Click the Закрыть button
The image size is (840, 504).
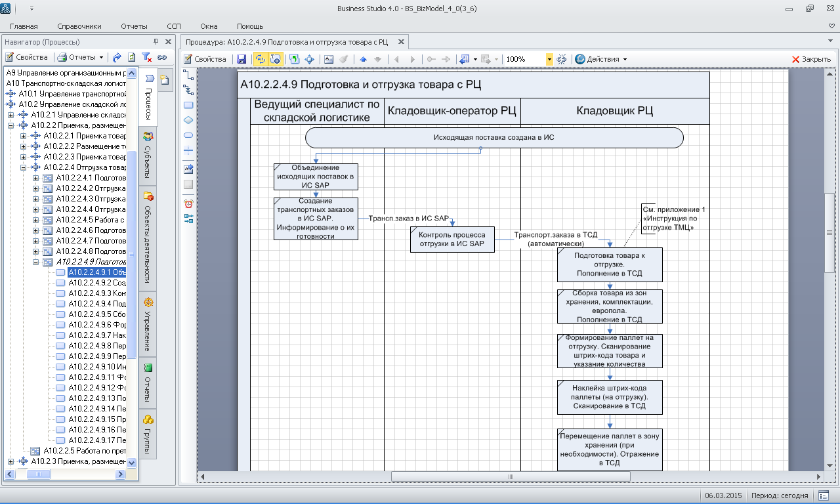coord(811,59)
